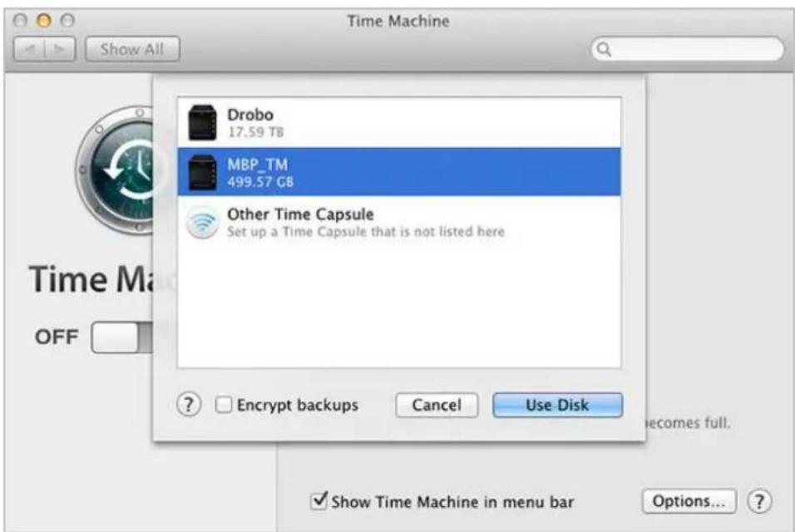Select the Drobo disk name
795x532 pixels.
[x=250, y=115]
